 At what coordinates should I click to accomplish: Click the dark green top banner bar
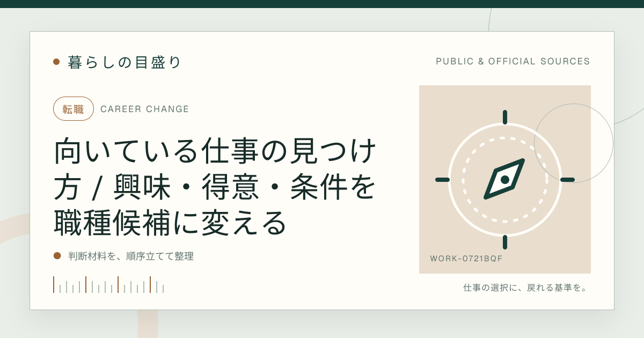click(x=322, y=4)
